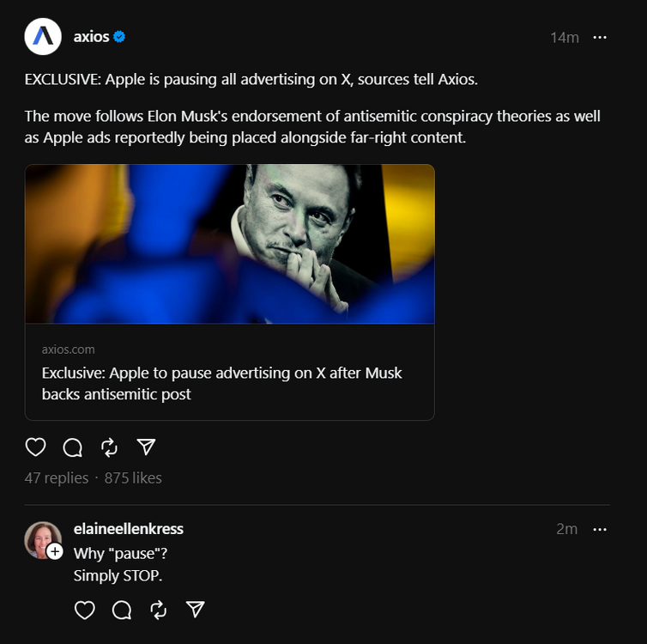Repost the axios post
The width and height of the screenshot is (647, 644).
pyautogui.click(x=109, y=447)
